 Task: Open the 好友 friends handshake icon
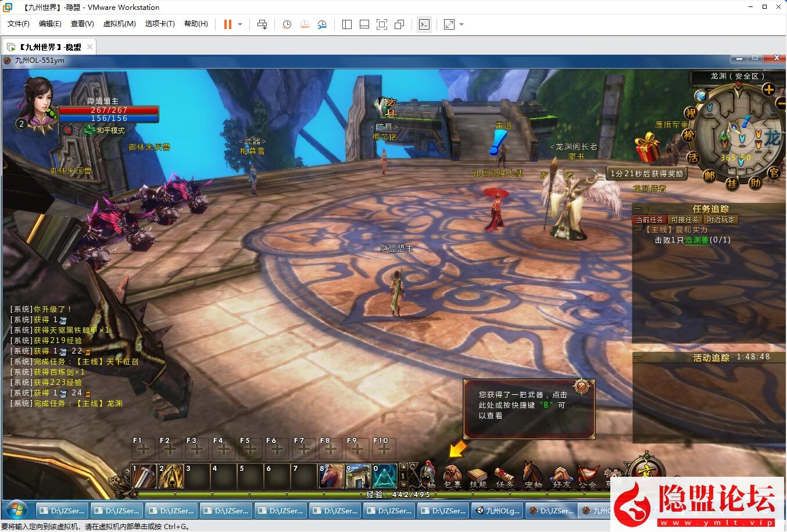560,476
